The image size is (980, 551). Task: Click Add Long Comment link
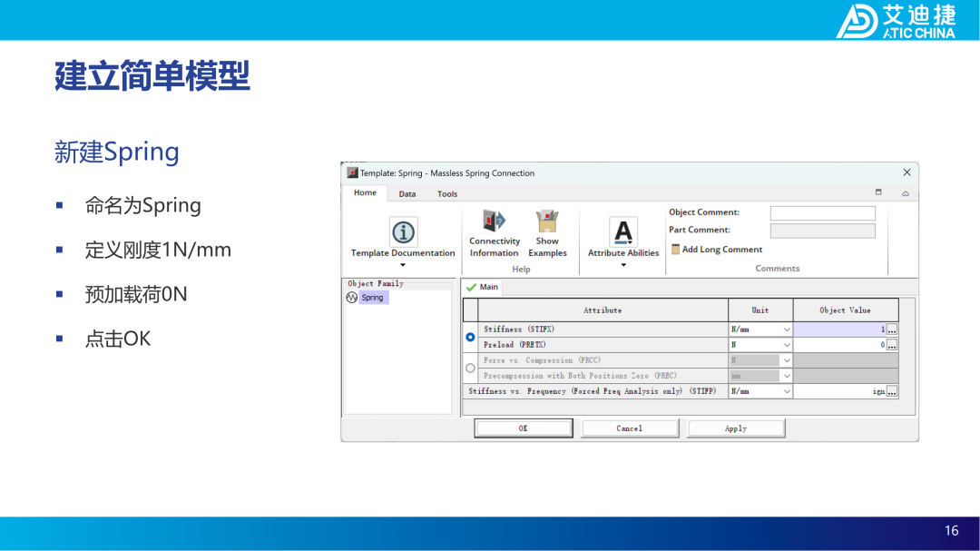point(722,249)
